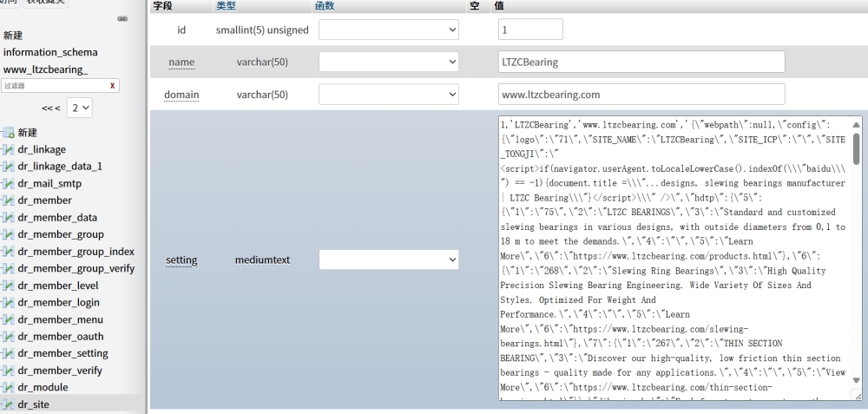The height and width of the screenshot is (414, 868).
Task: Click the domain field label
Action: click(181, 95)
